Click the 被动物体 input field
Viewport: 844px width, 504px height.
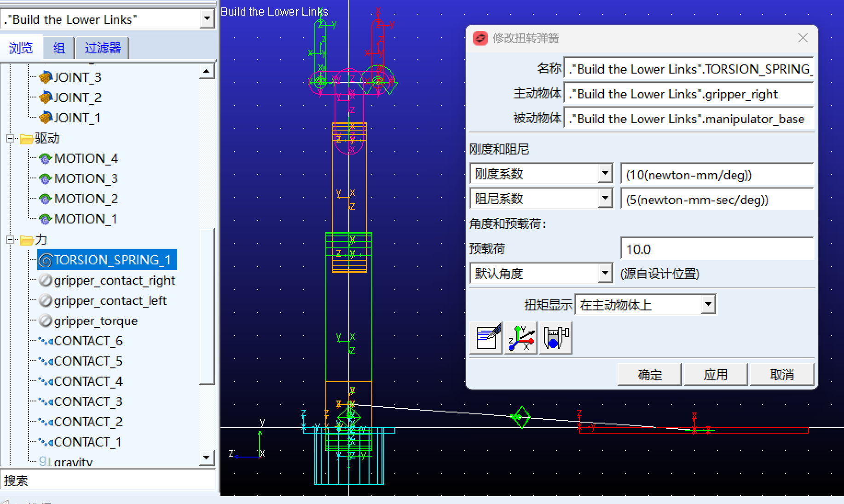tap(689, 119)
